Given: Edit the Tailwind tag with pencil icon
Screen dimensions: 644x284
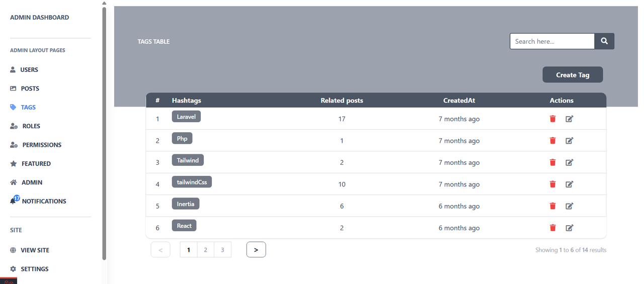Looking at the screenshot, I should coord(570,162).
